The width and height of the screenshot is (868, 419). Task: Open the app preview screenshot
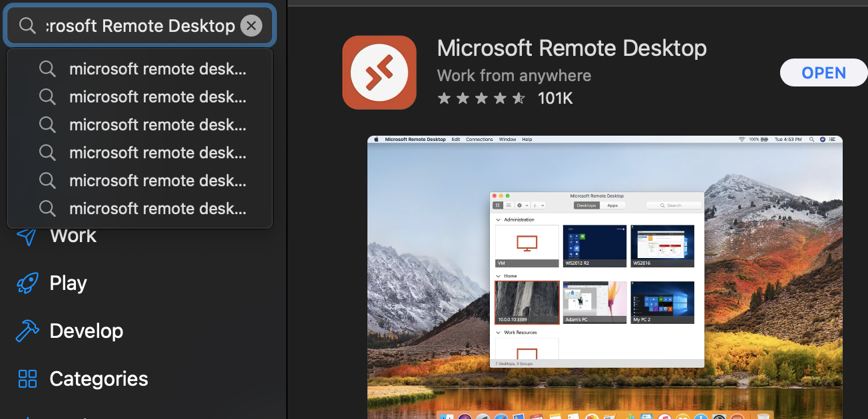[x=604, y=277]
